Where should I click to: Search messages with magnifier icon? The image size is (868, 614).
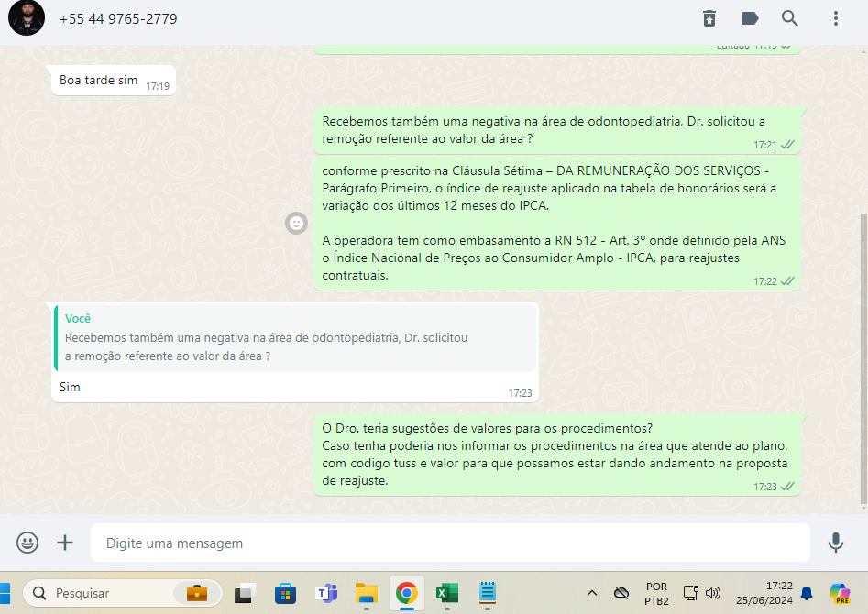(x=790, y=18)
